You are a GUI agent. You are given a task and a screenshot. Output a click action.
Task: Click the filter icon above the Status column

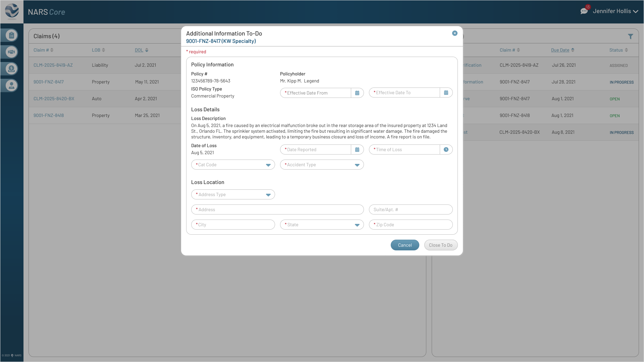click(631, 36)
